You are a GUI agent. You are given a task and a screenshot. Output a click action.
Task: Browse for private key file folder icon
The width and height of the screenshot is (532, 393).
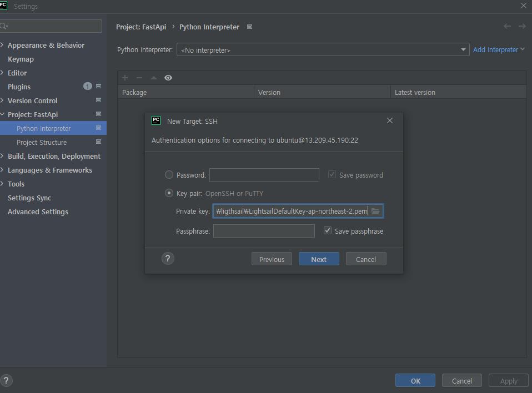(375, 211)
